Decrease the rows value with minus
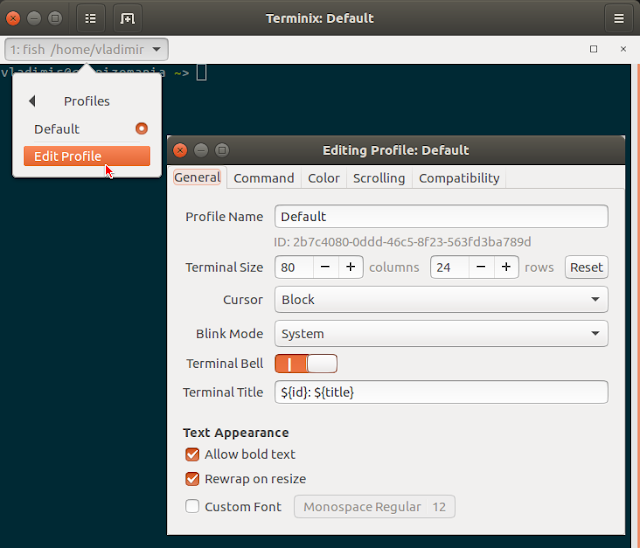Viewport: 640px width, 548px height. (x=481, y=267)
